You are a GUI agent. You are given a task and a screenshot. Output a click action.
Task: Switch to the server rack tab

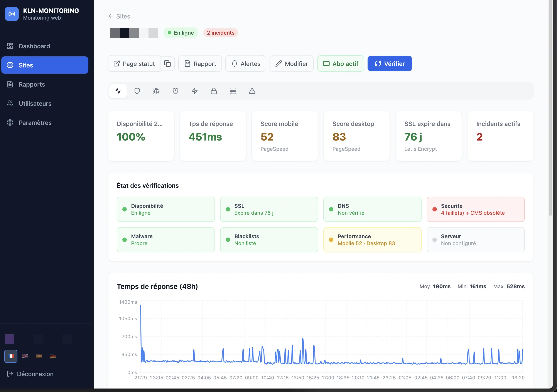pos(233,91)
